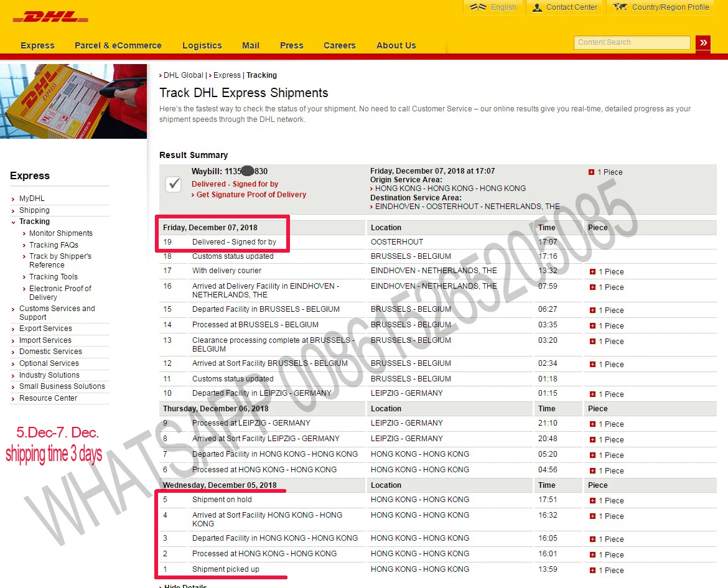Click Get Signature Proof of Delivery link

point(251,195)
